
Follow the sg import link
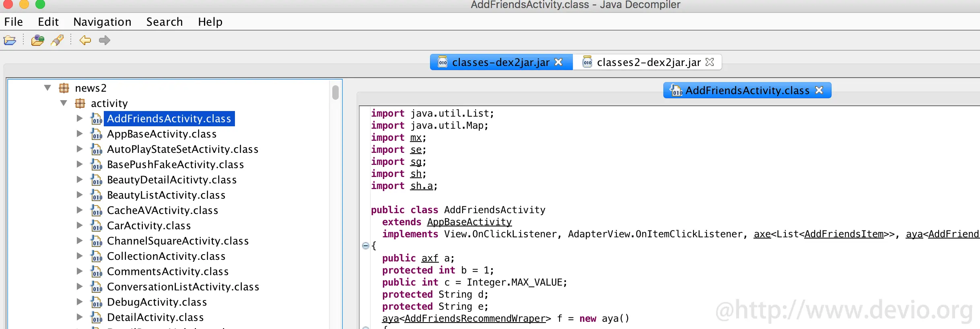click(x=416, y=162)
